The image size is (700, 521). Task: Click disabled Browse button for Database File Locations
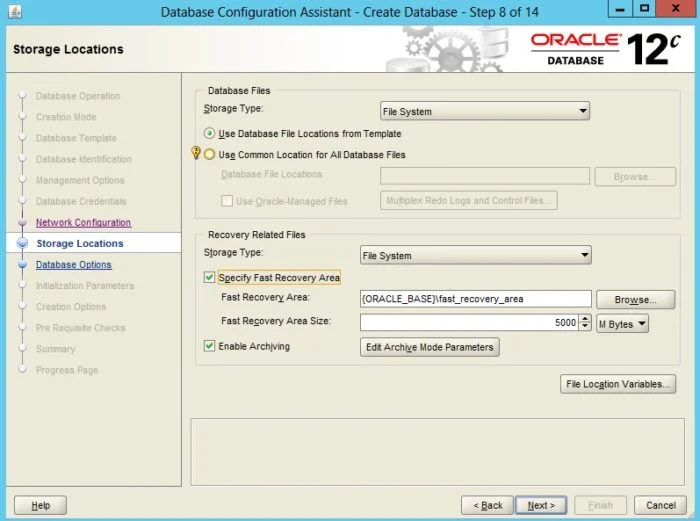(635, 176)
